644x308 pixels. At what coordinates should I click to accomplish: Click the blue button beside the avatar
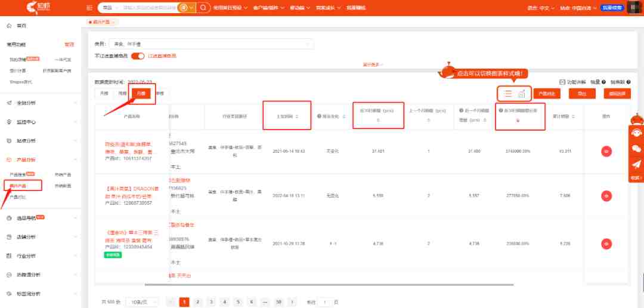(612, 7)
